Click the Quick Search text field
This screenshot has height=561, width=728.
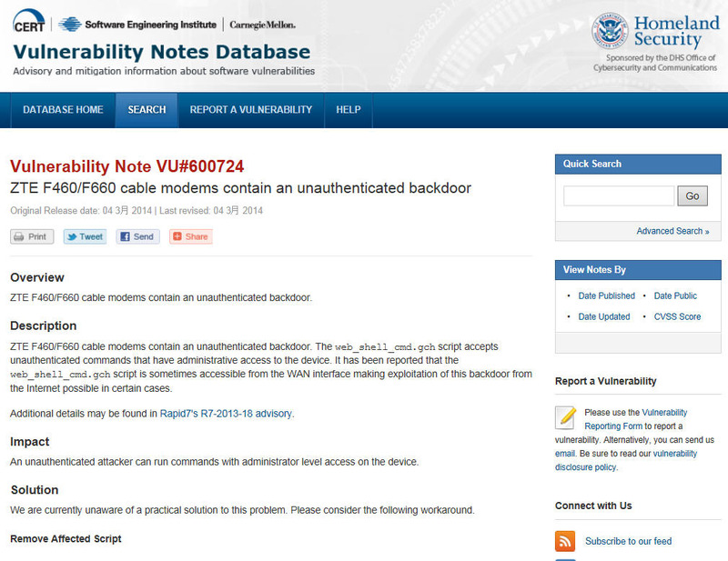click(x=619, y=195)
